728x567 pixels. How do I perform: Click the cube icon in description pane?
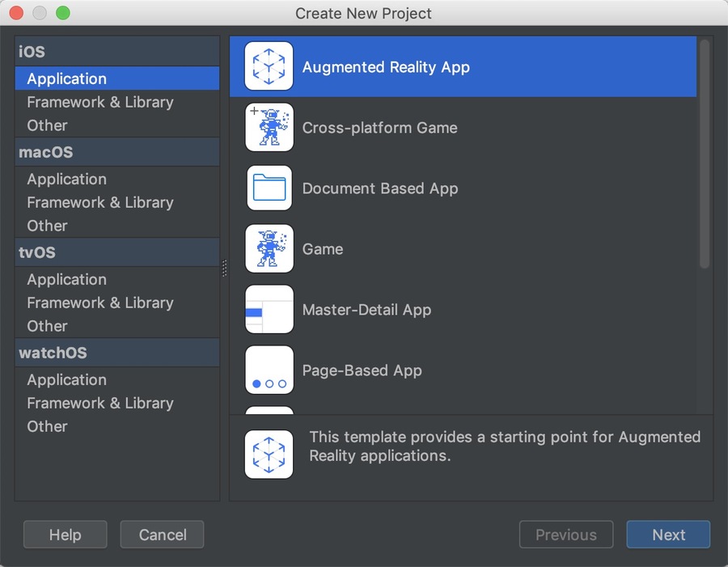pos(269,454)
